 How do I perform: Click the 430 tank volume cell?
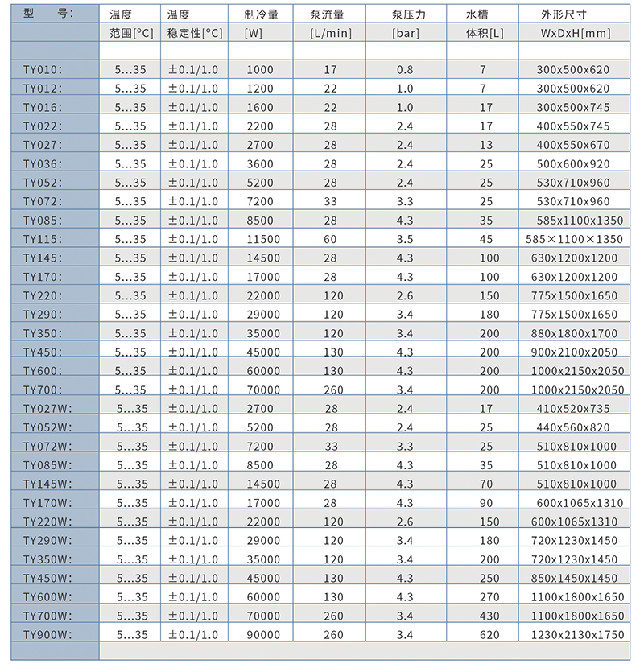pos(489,616)
